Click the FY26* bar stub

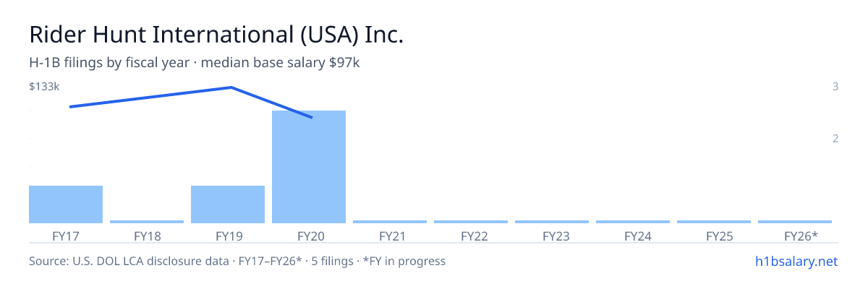[795, 222]
